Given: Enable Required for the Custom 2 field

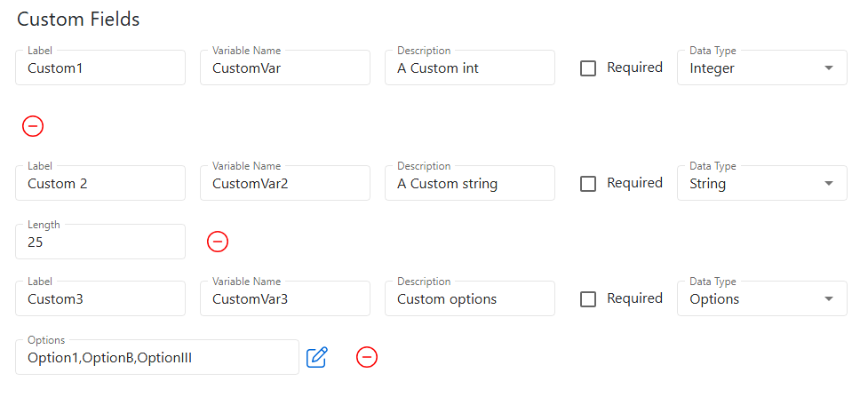Looking at the screenshot, I should point(588,184).
